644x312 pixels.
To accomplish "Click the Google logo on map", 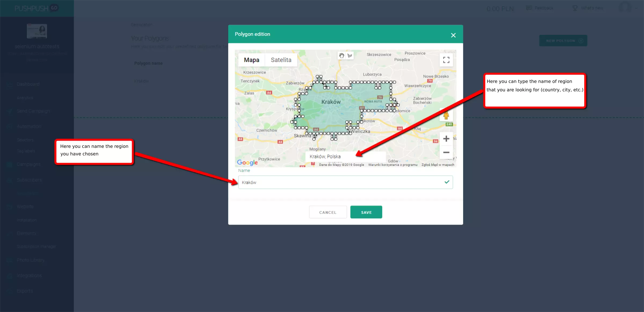I will [x=247, y=162].
